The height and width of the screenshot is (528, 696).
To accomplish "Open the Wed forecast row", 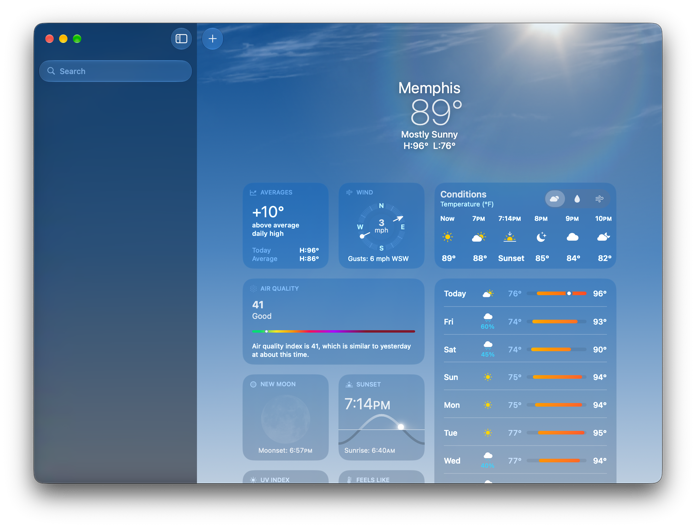I will (x=525, y=461).
